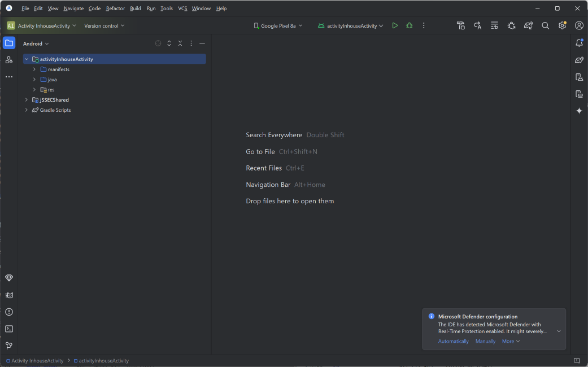The width and height of the screenshot is (588, 367).
Task: Toggle the Project tool window folder icon
Action: tap(9, 43)
